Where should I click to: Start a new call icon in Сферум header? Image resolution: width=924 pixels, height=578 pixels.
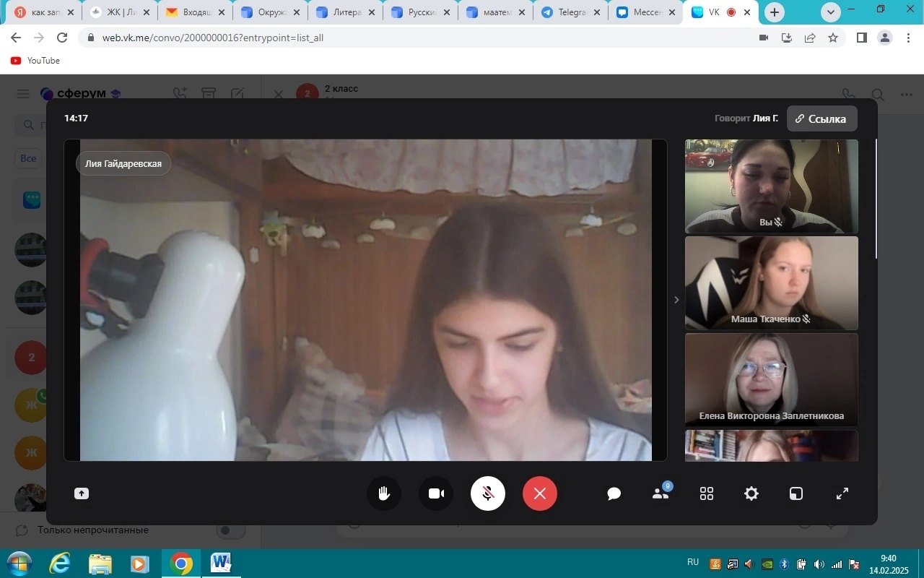click(180, 94)
